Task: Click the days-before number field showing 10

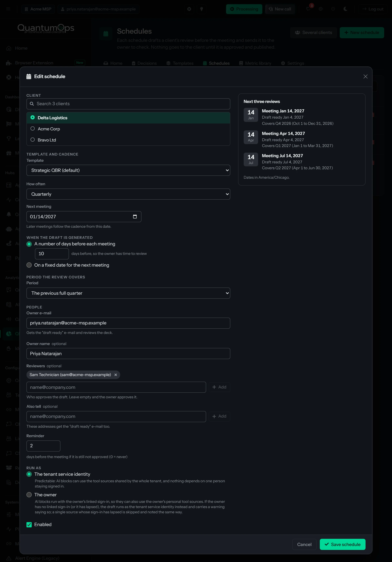Action: point(52,254)
